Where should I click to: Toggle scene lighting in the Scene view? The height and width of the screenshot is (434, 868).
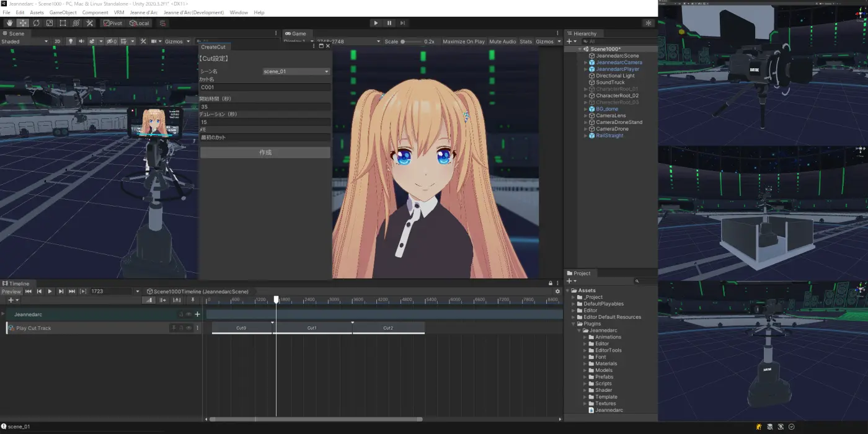tap(72, 41)
